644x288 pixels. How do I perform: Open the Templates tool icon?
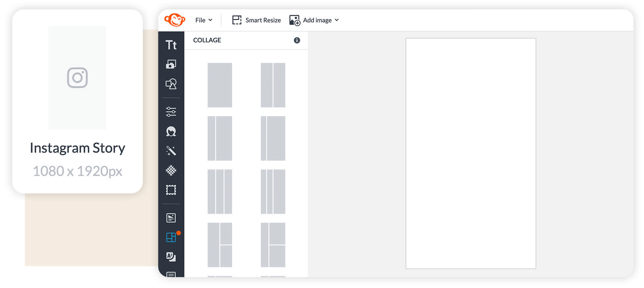(x=171, y=218)
